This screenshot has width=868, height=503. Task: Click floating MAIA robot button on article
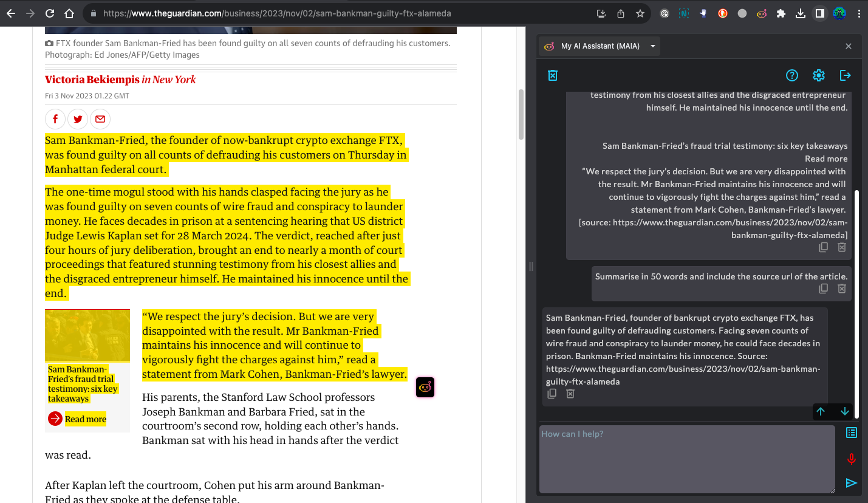click(425, 387)
